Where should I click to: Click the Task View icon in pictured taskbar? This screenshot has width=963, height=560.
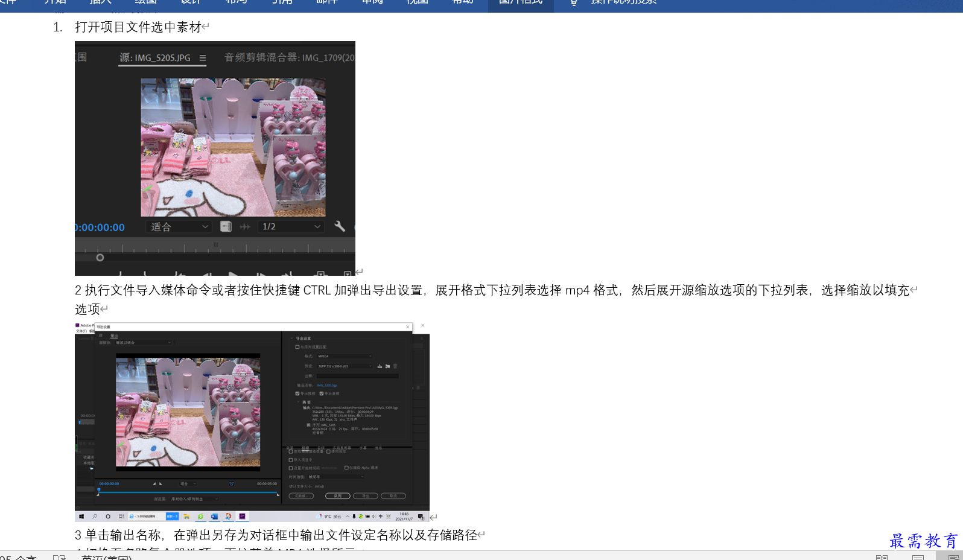point(121,517)
